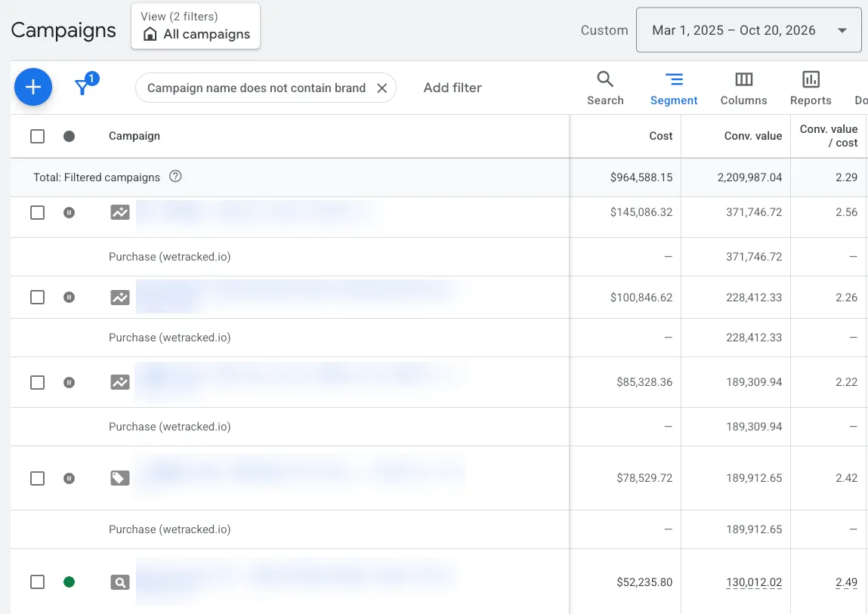Click campaign type icon in $85,328.36 row
868x614 pixels.
pos(120,382)
